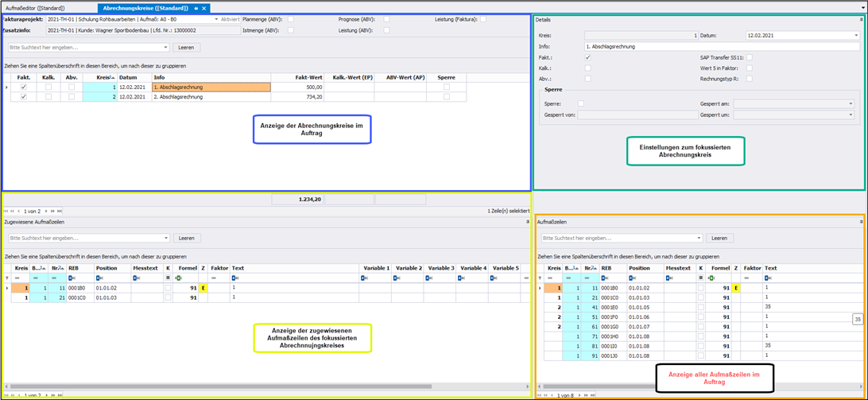Pin the Abrechnungskreise tab
This screenshot has width=868, height=400.
tap(196, 8)
